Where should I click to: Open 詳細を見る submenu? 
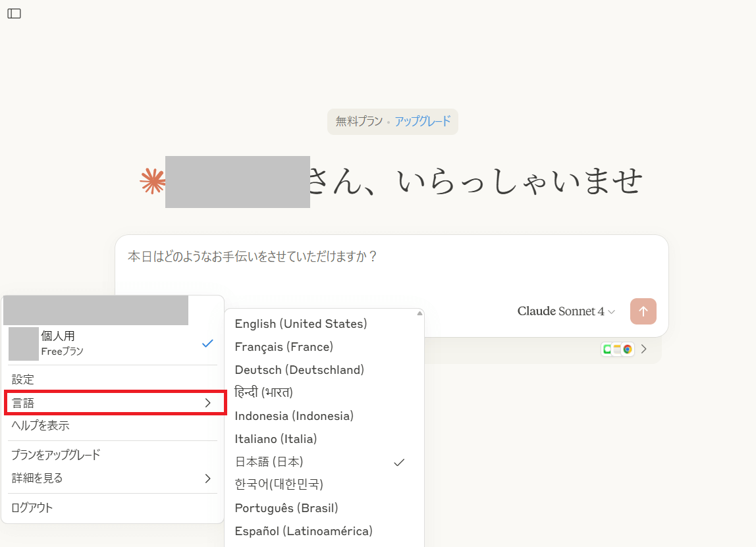pos(113,478)
